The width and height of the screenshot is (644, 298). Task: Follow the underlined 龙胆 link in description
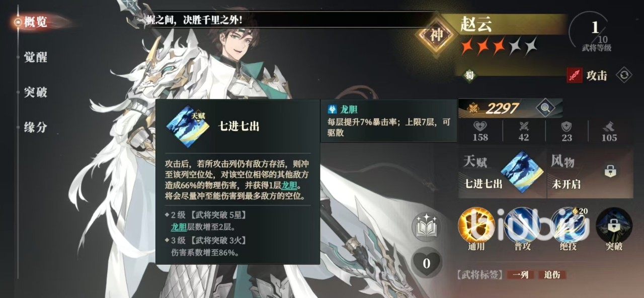[290, 186]
